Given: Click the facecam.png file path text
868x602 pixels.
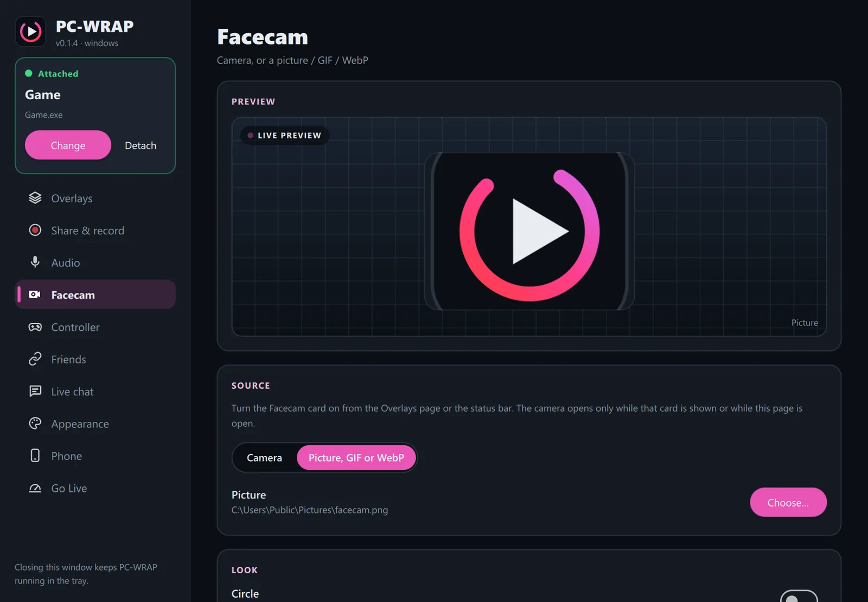Looking at the screenshot, I should click(310, 510).
